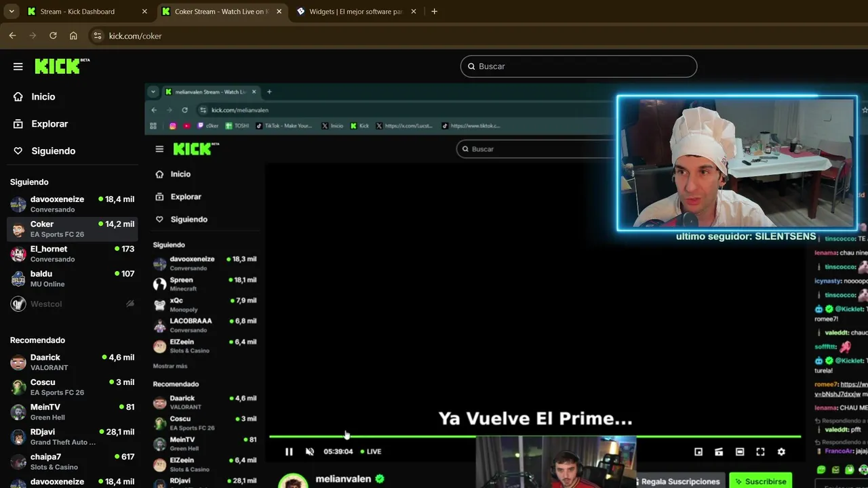Click the site information icon in address bar
This screenshot has width=868, height=488.
click(x=98, y=36)
